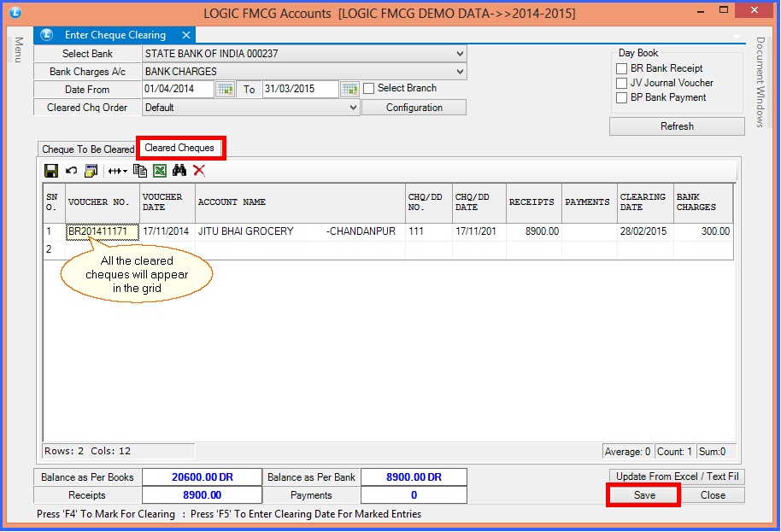781x532 pixels.
Task: Select the Cleared Cheques tab
Action: pyautogui.click(x=180, y=147)
